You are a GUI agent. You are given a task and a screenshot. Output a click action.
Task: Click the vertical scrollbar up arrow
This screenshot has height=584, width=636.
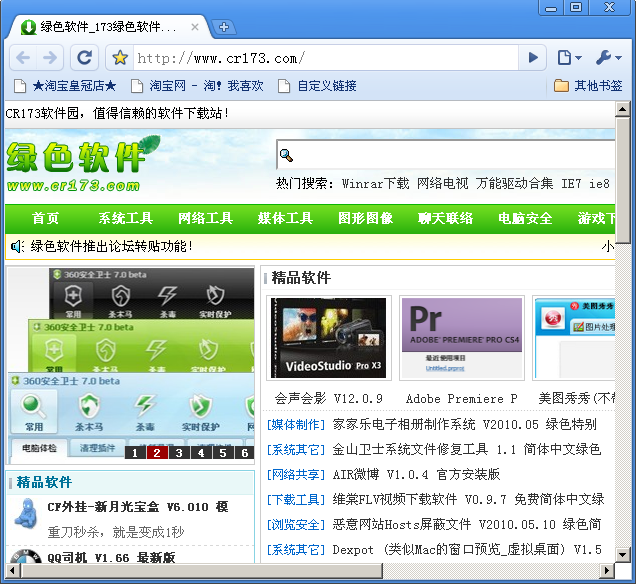622,109
